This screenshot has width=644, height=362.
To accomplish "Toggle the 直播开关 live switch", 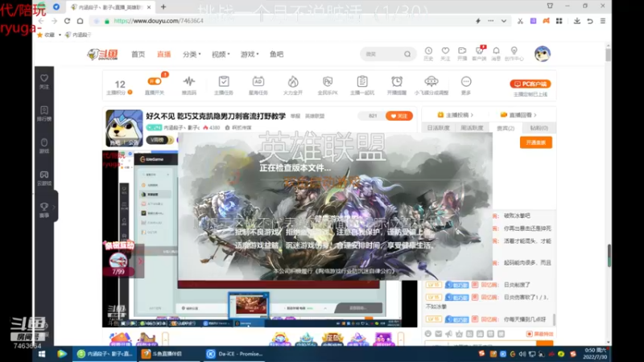I will point(155,81).
